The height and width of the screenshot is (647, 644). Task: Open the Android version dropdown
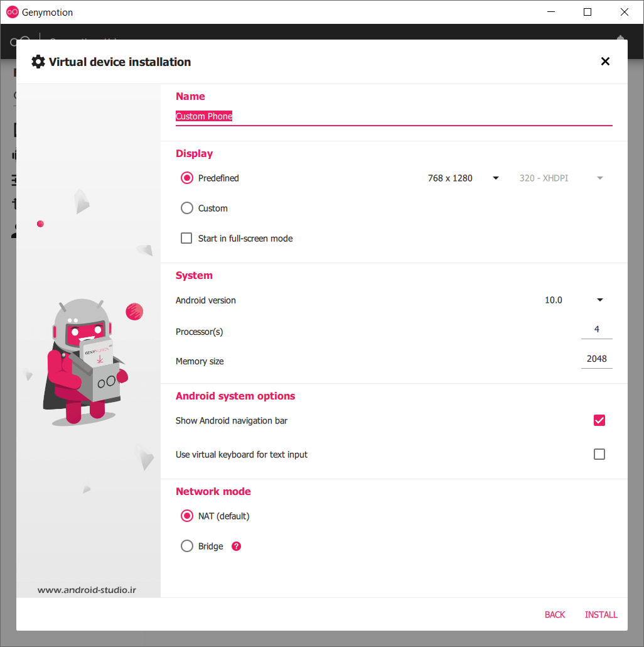[599, 300]
